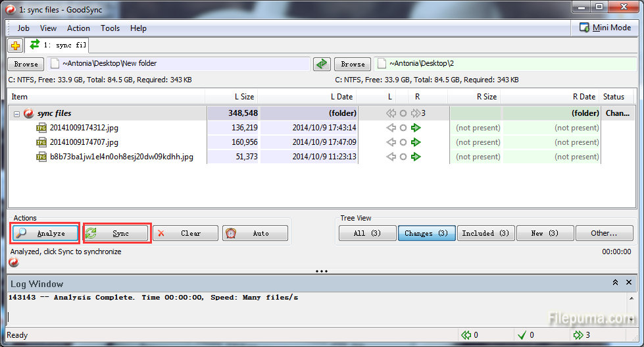Open the Job menu
The height and width of the screenshot is (347, 644).
point(24,28)
